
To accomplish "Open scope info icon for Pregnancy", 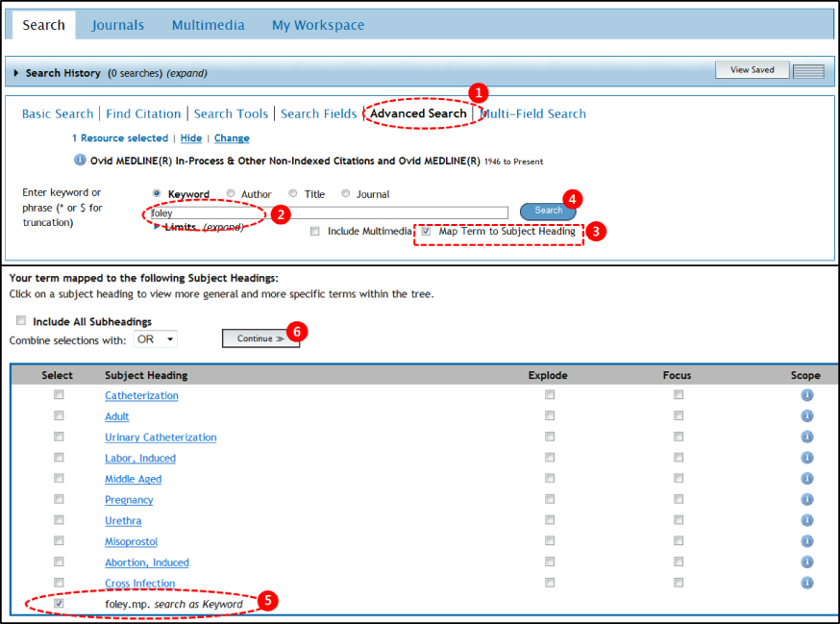I will [x=806, y=500].
